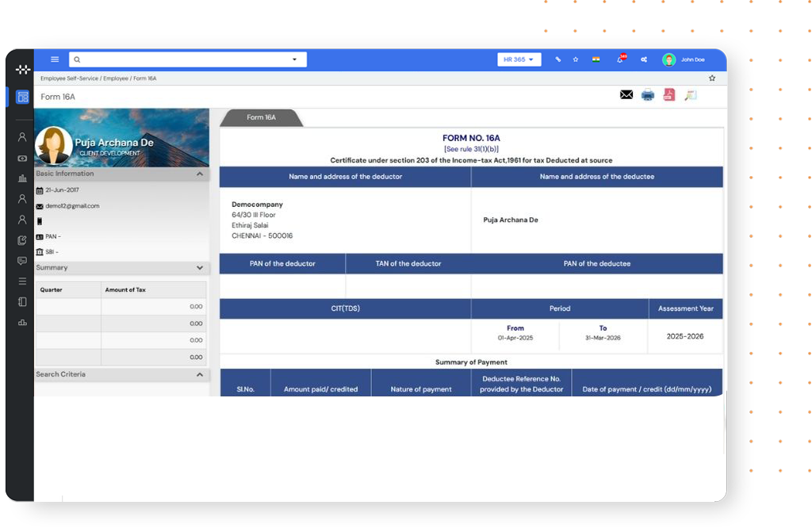This screenshot has width=812, height=532.
Task: Export Form 16A as PDF
Action: [x=669, y=95]
